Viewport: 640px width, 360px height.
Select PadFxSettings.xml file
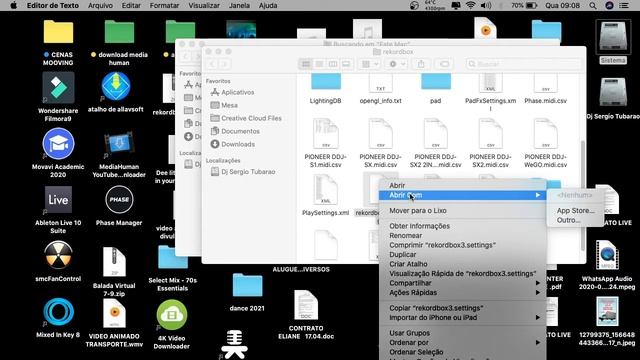(490, 83)
